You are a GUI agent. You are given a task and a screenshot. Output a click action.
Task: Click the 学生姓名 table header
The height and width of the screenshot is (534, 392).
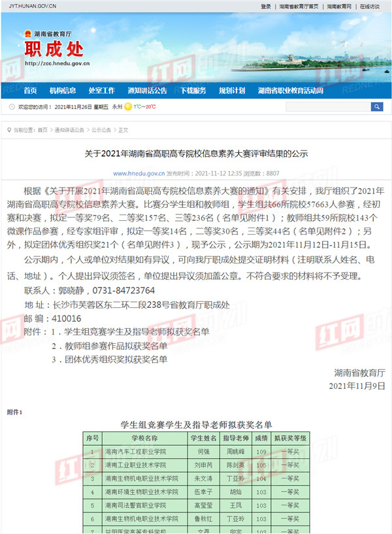(203, 439)
